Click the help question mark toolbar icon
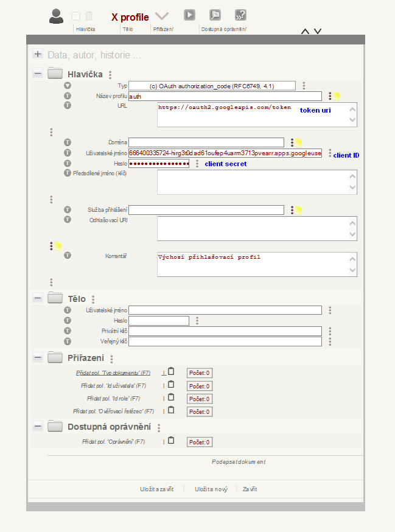The image size is (395, 532). click(x=240, y=15)
